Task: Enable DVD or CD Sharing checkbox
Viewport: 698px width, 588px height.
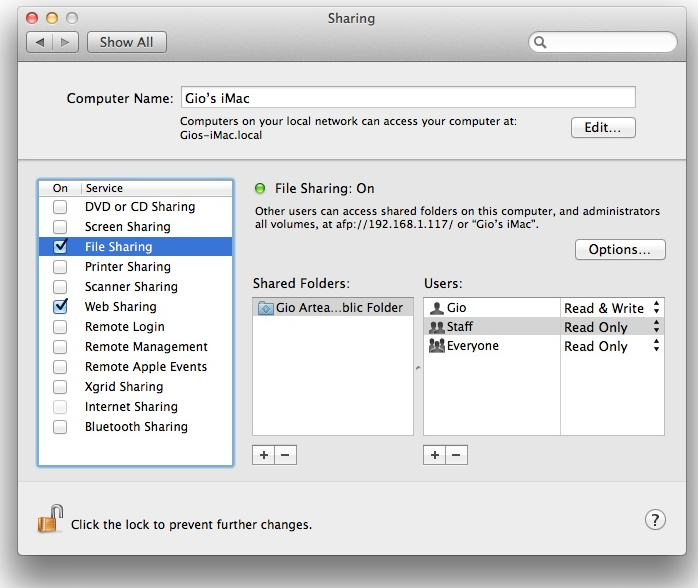Action: click(60, 207)
